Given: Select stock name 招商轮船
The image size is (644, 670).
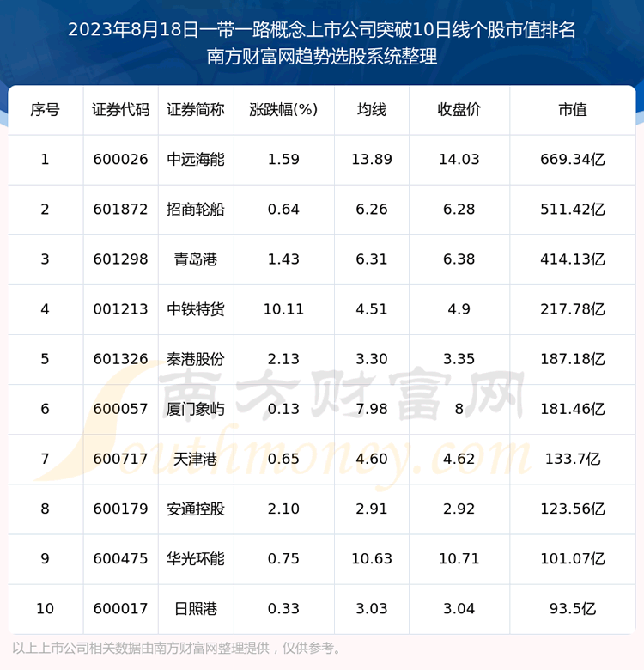Looking at the screenshot, I should point(196,210).
